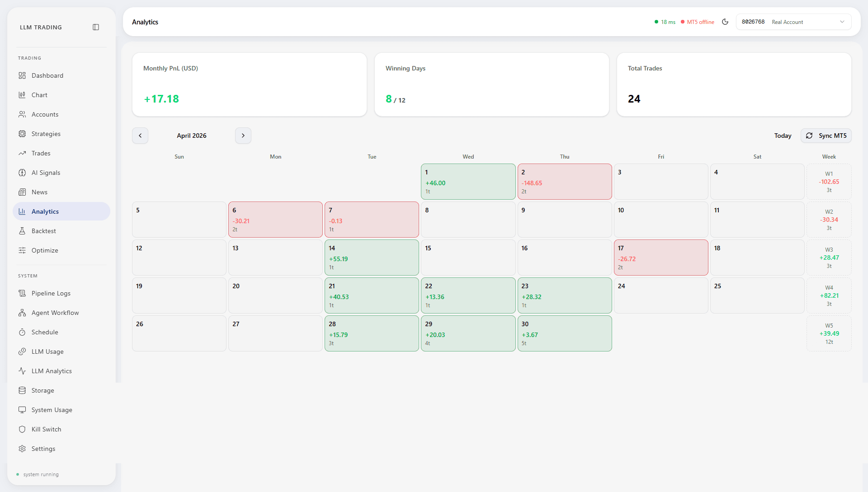Click the Trades trend-line icon
This screenshot has height=492, width=868.
pos(22,153)
